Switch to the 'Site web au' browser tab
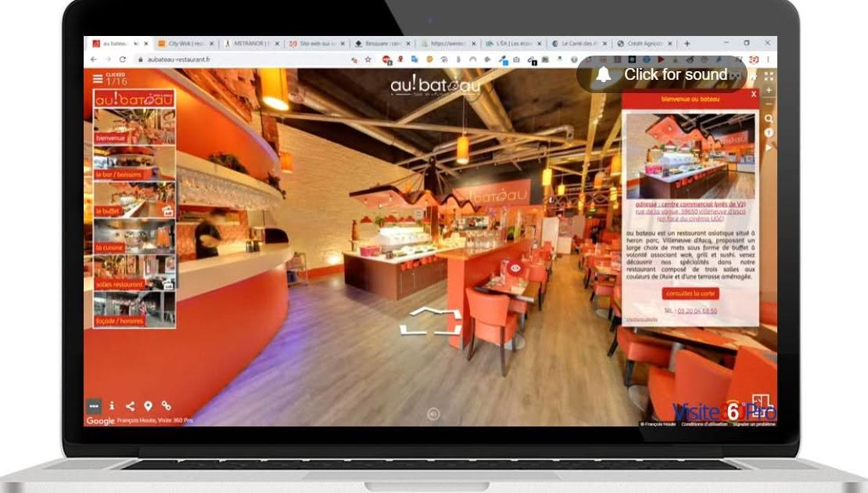The image size is (868, 493). [x=317, y=43]
